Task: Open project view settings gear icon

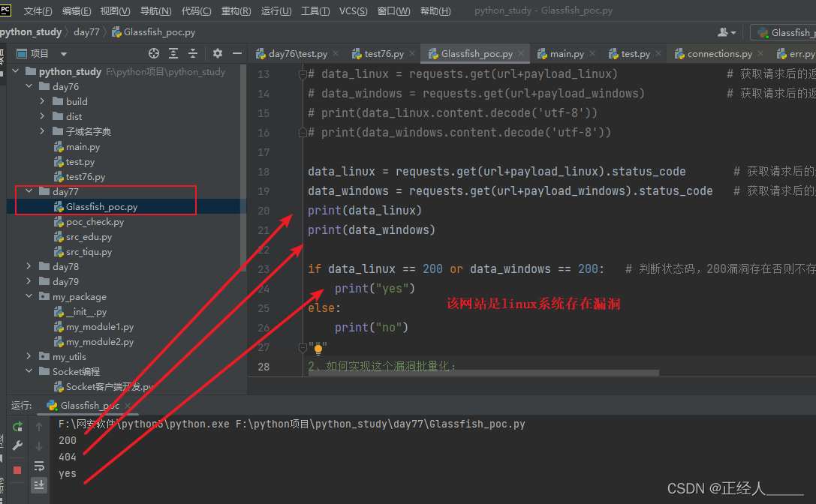Action: (217, 53)
